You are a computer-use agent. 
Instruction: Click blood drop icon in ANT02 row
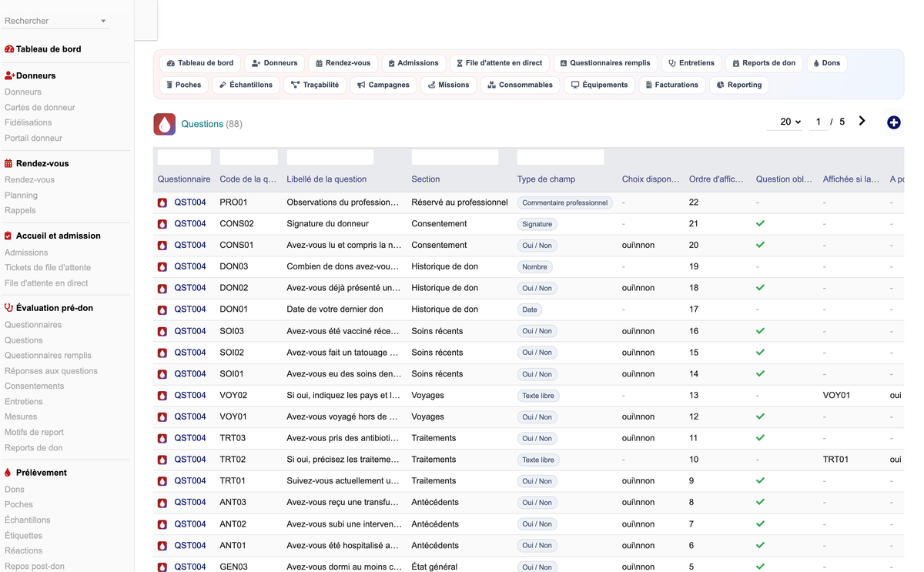click(162, 524)
